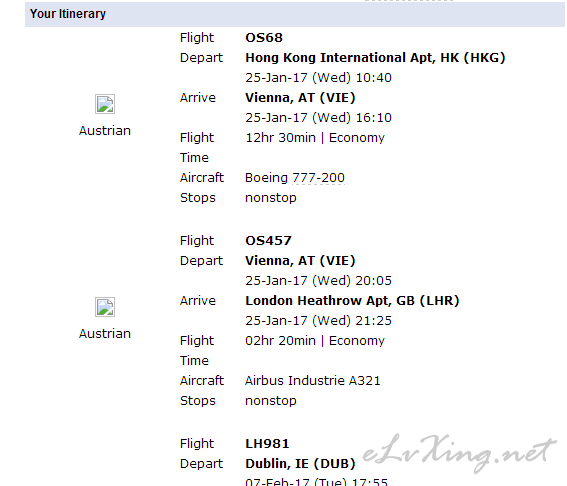Click the Your Itinerary header bar
567x486 pixels.
[x=295, y=14]
